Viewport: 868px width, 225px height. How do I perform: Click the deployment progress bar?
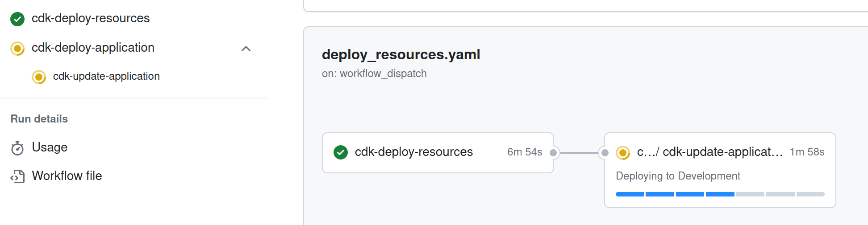click(720, 194)
